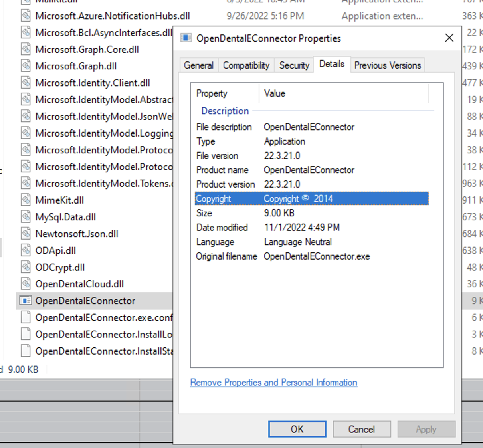Click the MimeKit.dll file icon
Image resolution: width=483 pixels, height=448 pixels.
coord(26,200)
